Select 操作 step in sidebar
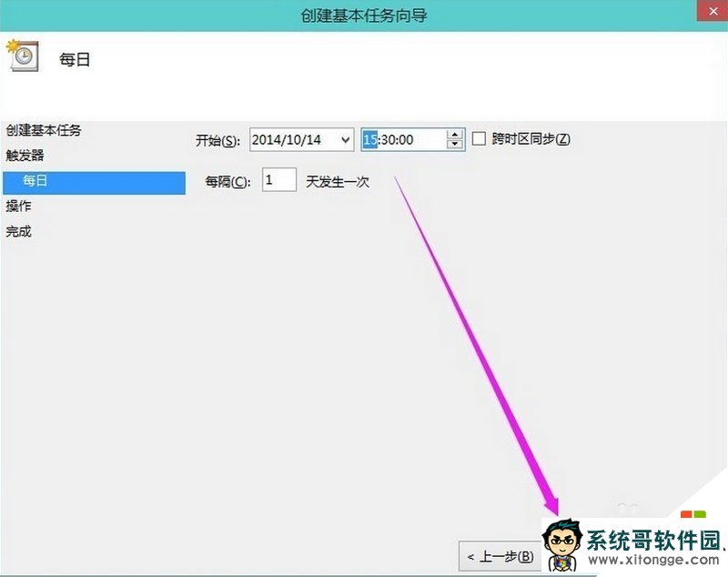 coord(19,207)
